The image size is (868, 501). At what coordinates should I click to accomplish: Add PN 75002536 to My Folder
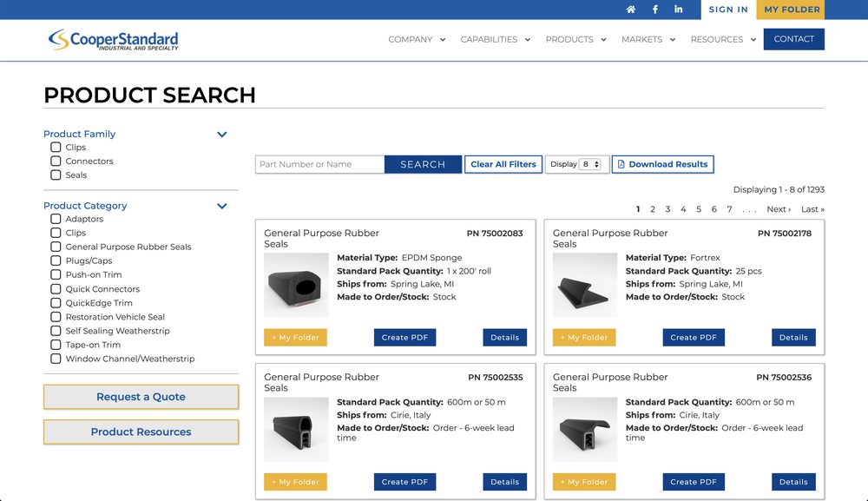pos(584,482)
